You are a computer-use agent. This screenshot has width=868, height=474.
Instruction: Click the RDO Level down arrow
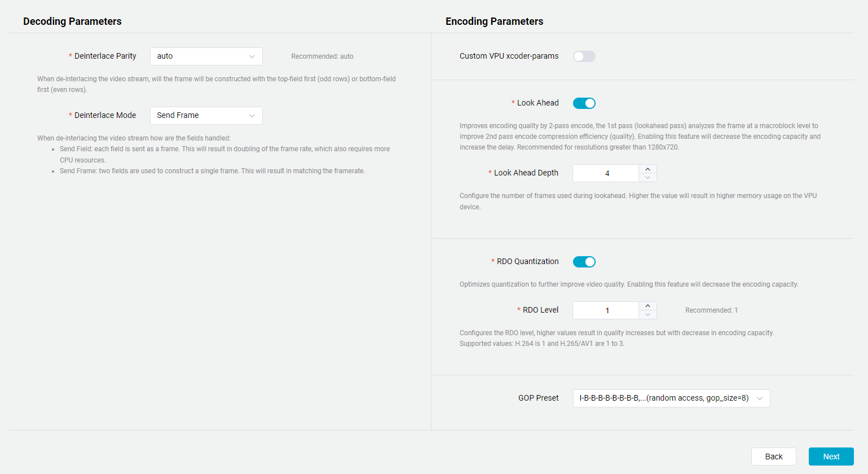[647, 314]
